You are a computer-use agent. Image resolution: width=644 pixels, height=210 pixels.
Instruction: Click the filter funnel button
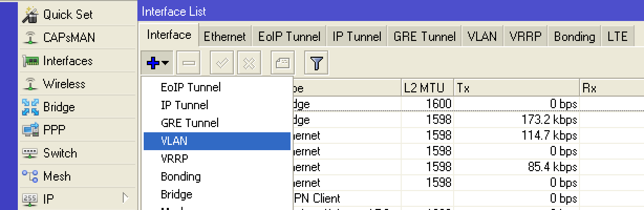316,64
